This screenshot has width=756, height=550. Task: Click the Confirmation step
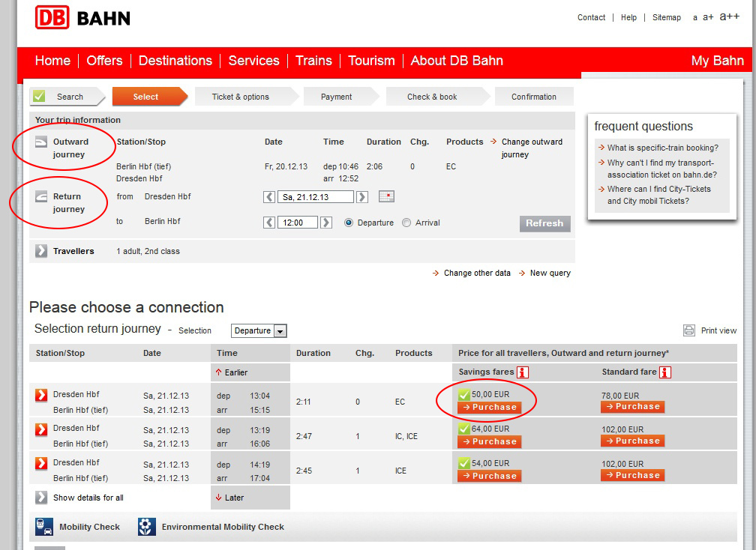click(534, 97)
